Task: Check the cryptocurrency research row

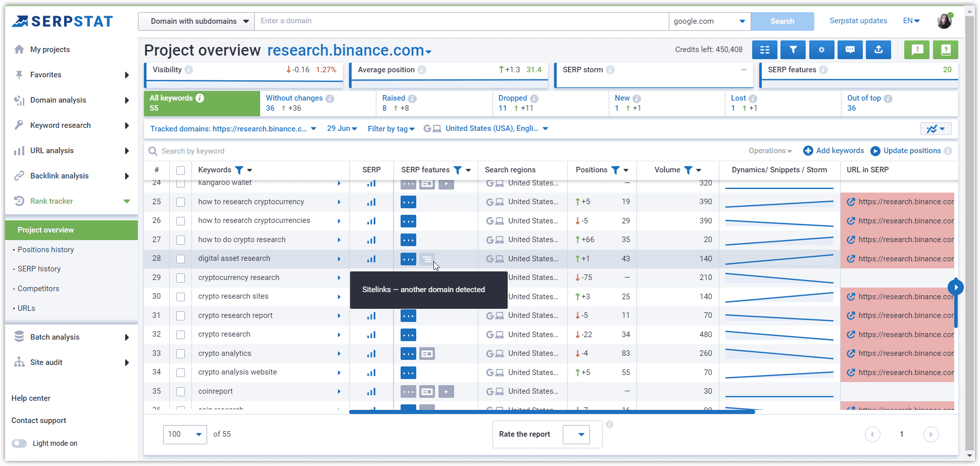Action: point(180,278)
